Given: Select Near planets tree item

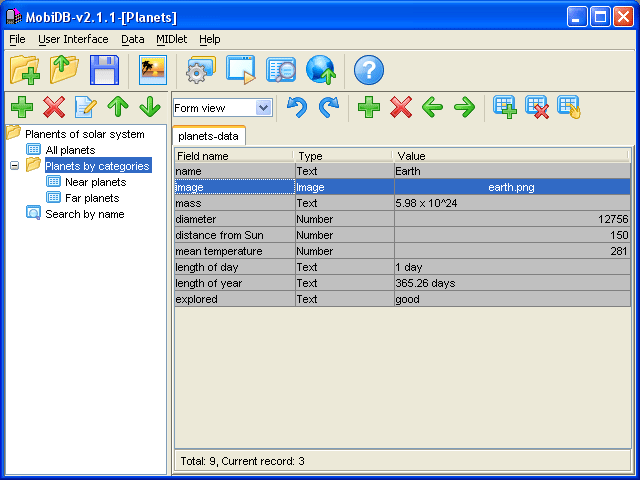Looking at the screenshot, I should point(96,182).
